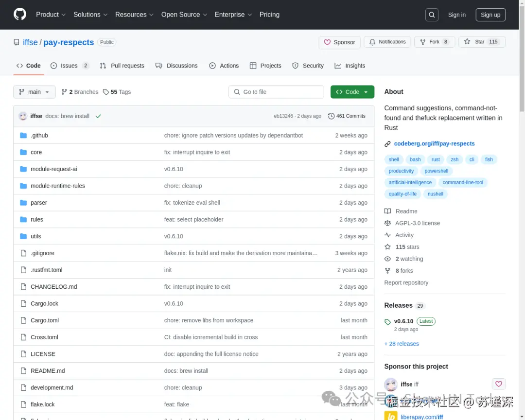
Task: Open development.md file
Action: 52,387
